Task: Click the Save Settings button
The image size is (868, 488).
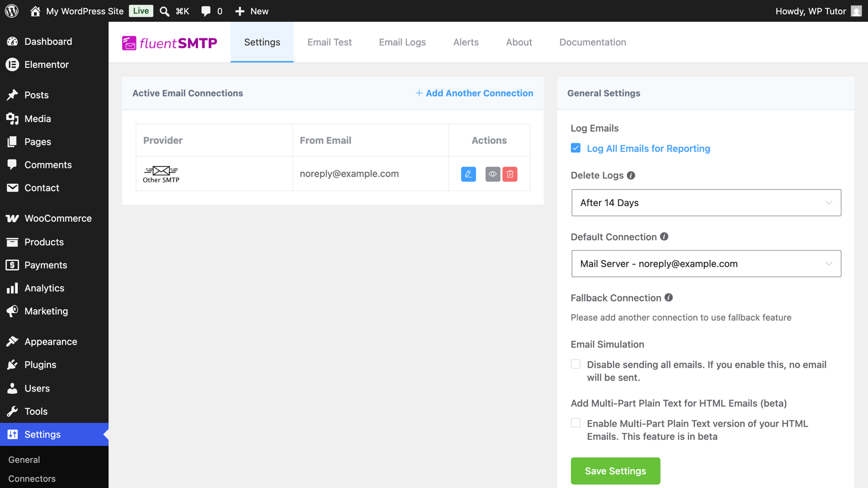Action: 615,471
